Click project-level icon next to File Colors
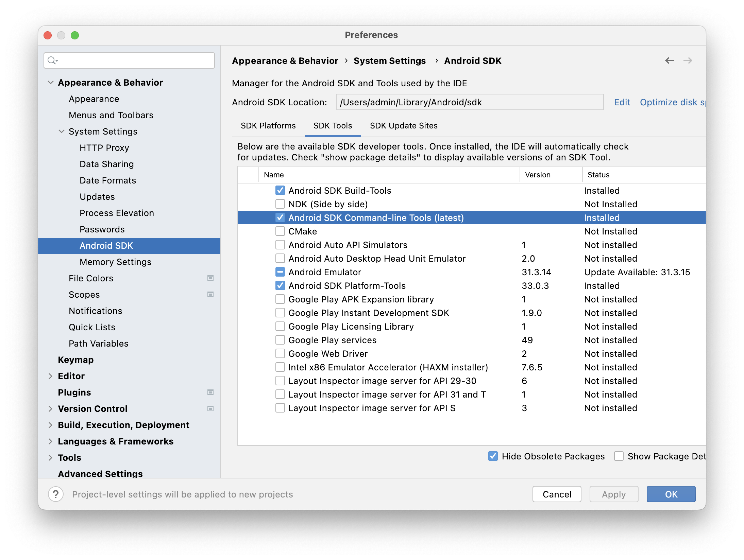The width and height of the screenshot is (744, 560). click(x=210, y=278)
